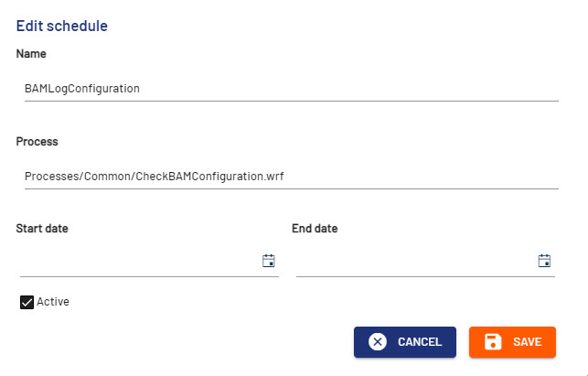This screenshot has height=376, width=588.
Task: Click the End date label
Action: 315,228
